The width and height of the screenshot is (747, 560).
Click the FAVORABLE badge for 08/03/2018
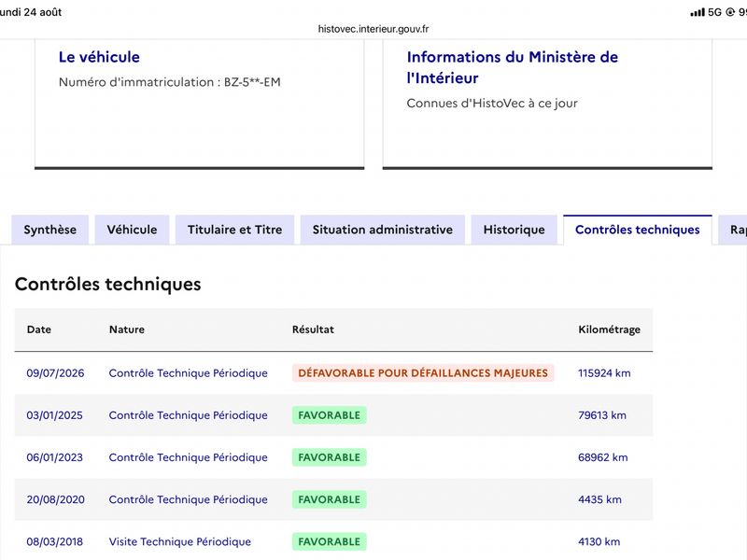tap(330, 542)
